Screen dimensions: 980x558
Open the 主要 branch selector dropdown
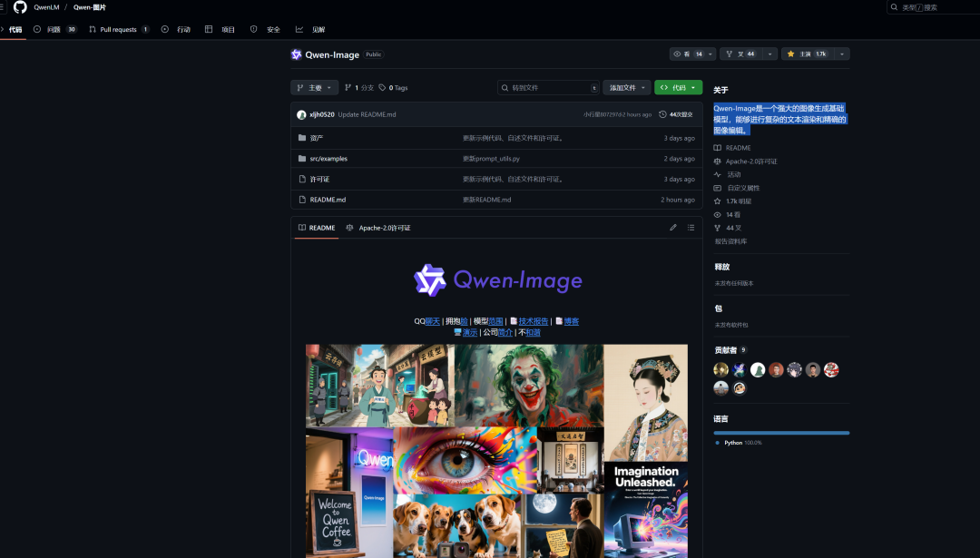click(314, 87)
